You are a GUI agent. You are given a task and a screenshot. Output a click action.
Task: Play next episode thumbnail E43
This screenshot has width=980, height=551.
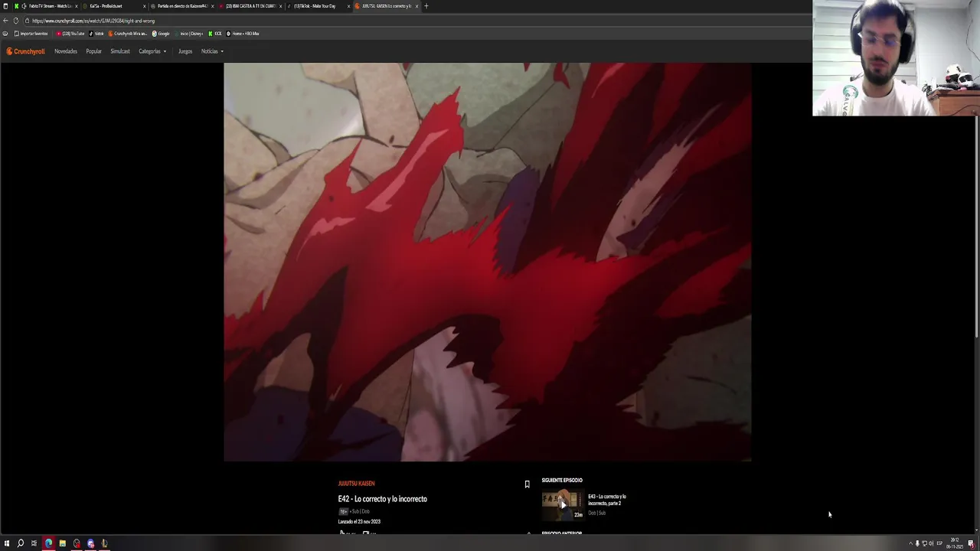click(x=563, y=504)
